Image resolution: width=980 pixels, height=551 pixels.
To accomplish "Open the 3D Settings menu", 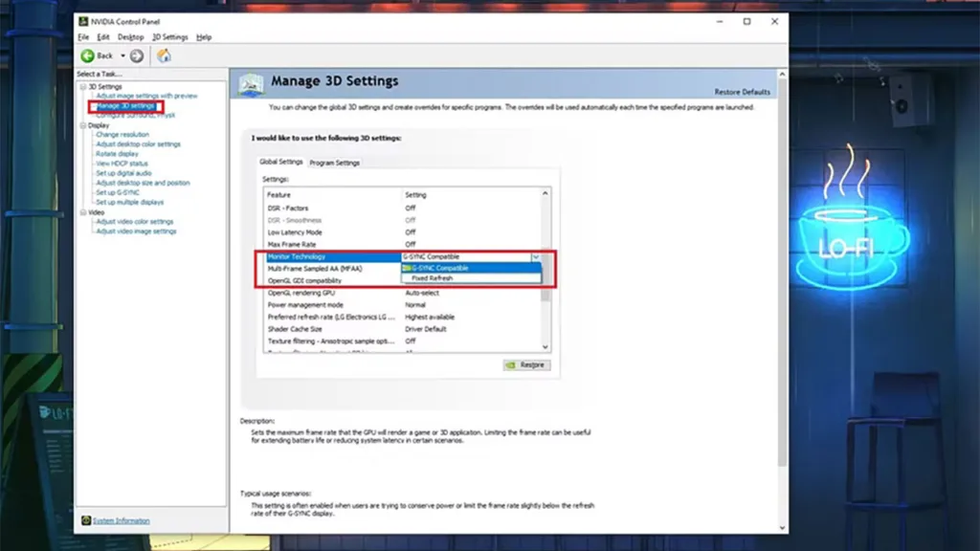I will pos(170,37).
